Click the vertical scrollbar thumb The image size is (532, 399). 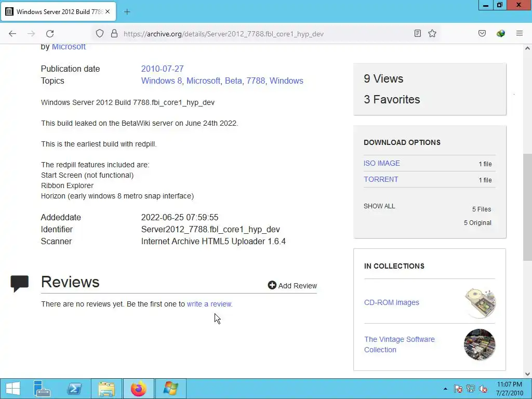click(527, 207)
